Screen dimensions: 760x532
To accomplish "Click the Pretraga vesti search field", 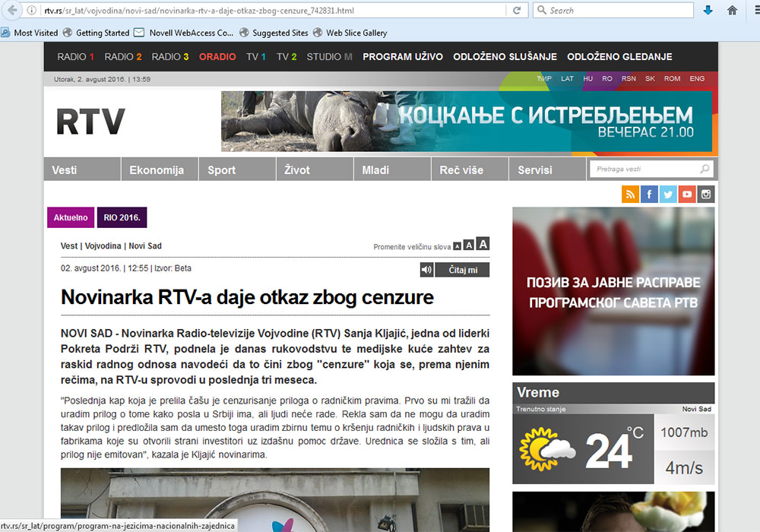I will (x=644, y=169).
